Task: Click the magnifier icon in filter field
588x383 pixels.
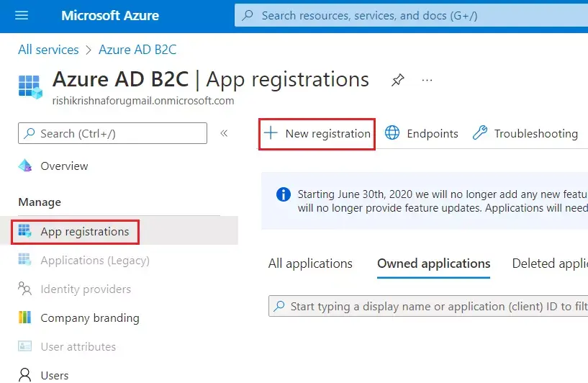Action: click(x=279, y=306)
